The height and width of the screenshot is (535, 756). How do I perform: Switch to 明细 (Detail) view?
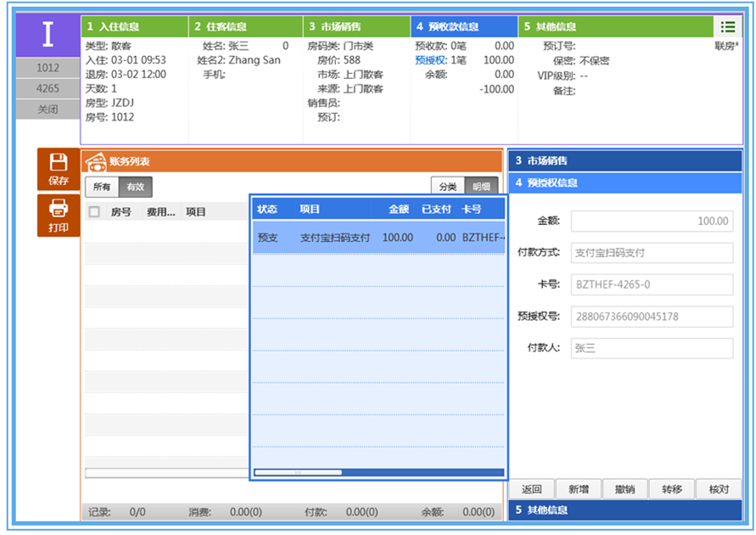481,187
